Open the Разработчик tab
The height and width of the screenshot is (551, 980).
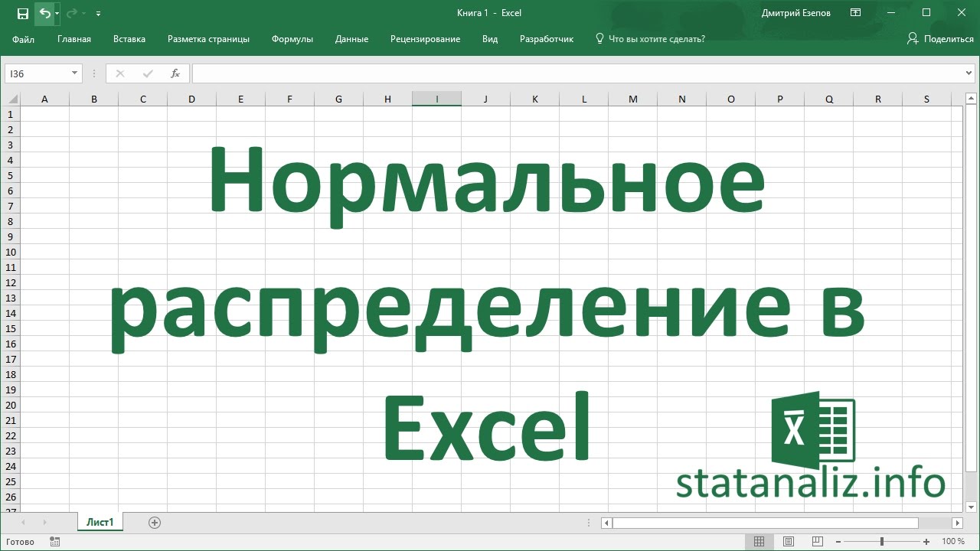547,39
